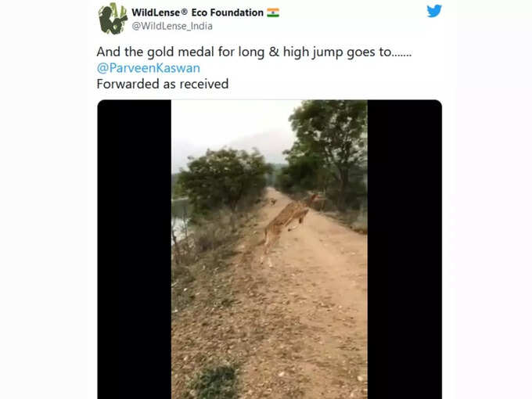Click the water visible behind left shrubs
This screenshot has width=532, height=399.
180,217
